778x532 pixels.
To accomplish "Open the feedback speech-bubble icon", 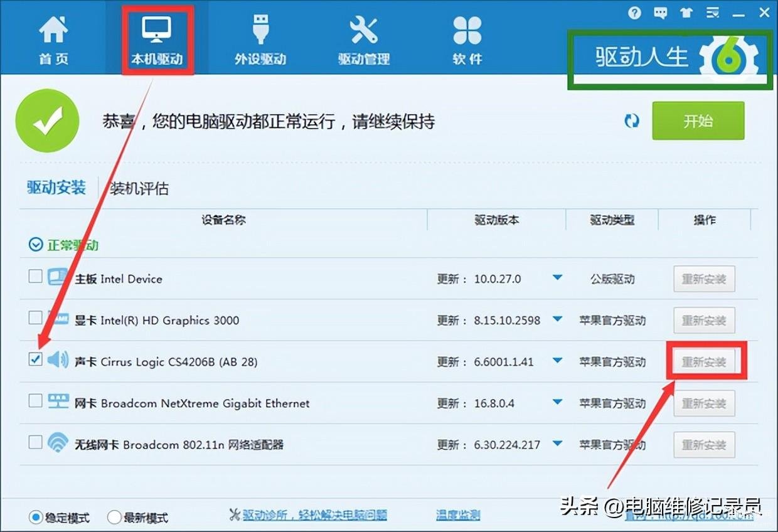I will click(x=660, y=13).
